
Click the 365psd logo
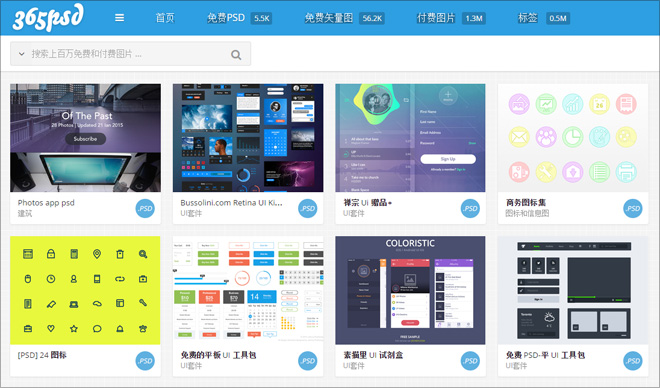(48, 17)
